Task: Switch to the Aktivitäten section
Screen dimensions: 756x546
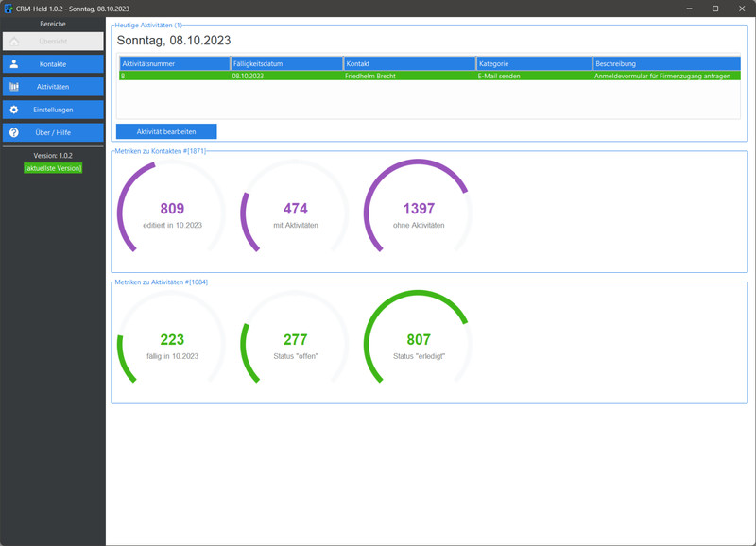Action: (53, 87)
